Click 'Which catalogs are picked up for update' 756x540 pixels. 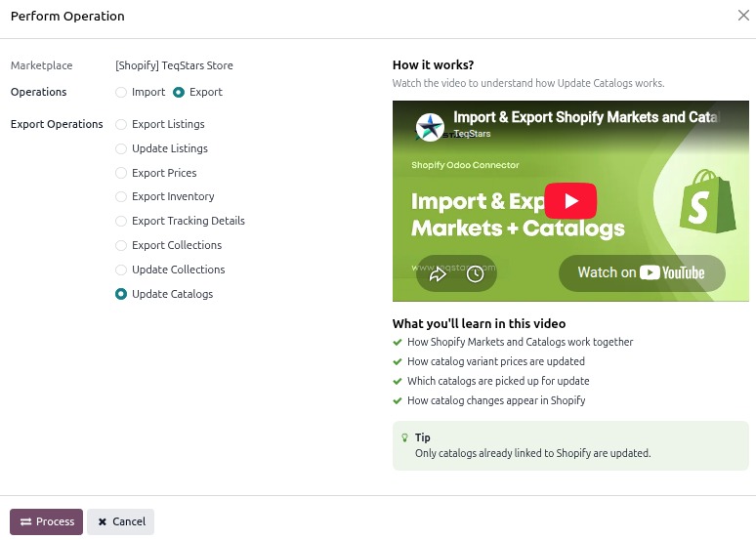(x=498, y=381)
